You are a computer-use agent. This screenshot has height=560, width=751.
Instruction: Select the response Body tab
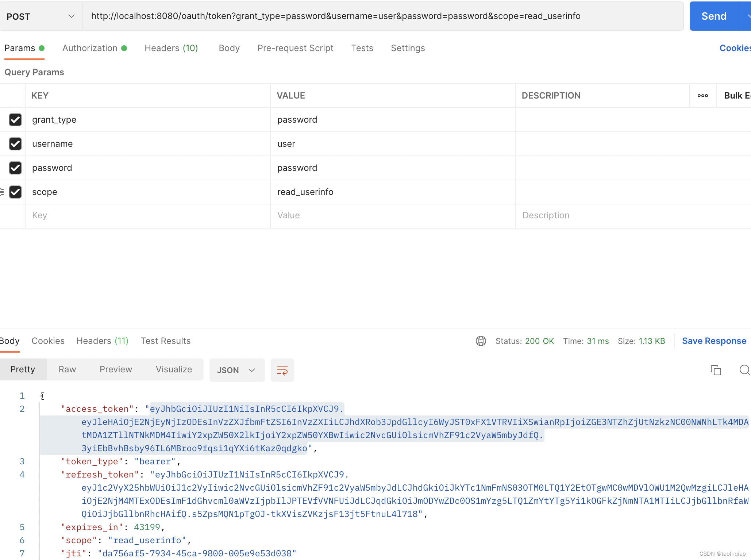(x=9, y=341)
